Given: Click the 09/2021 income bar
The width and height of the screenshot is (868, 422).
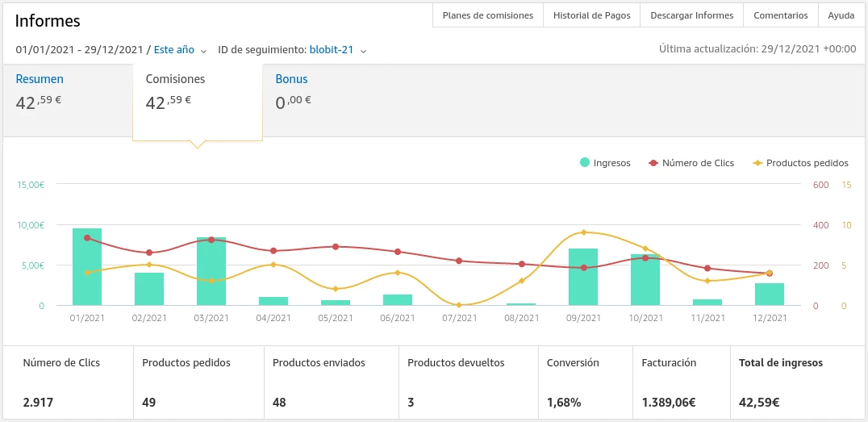Looking at the screenshot, I should click(583, 277).
